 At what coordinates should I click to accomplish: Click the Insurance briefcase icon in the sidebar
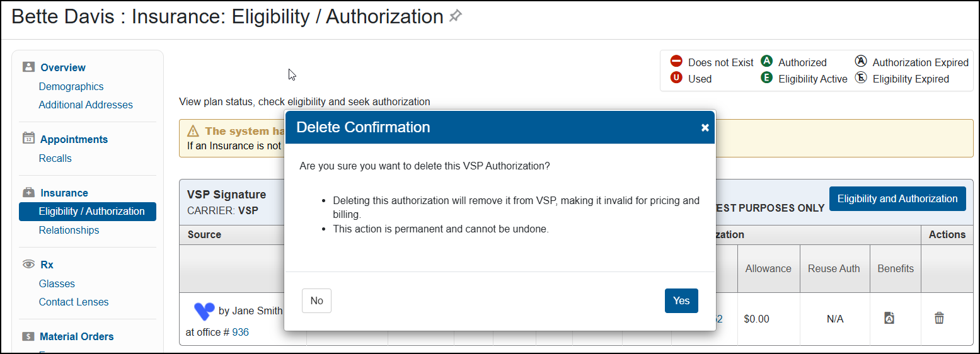[28, 192]
